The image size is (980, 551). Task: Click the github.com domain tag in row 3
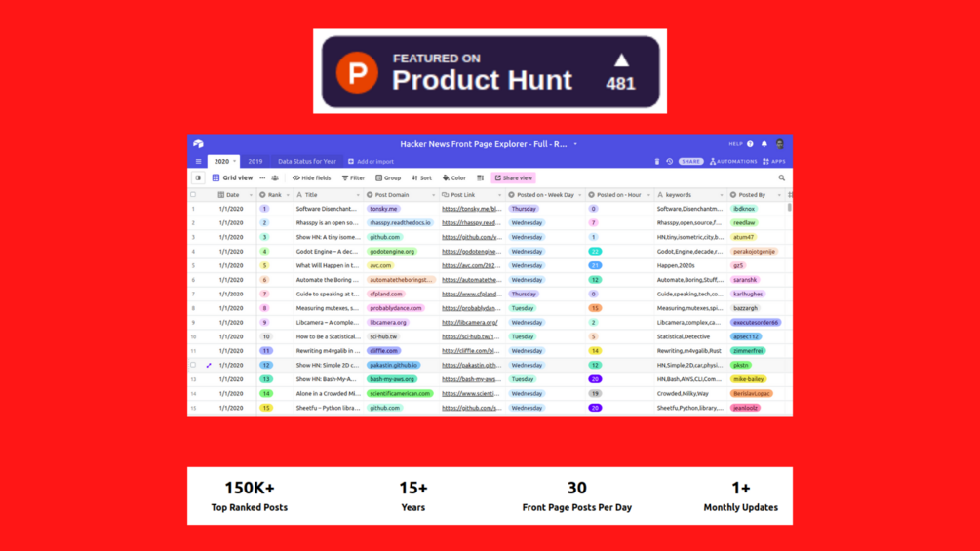tap(384, 237)
